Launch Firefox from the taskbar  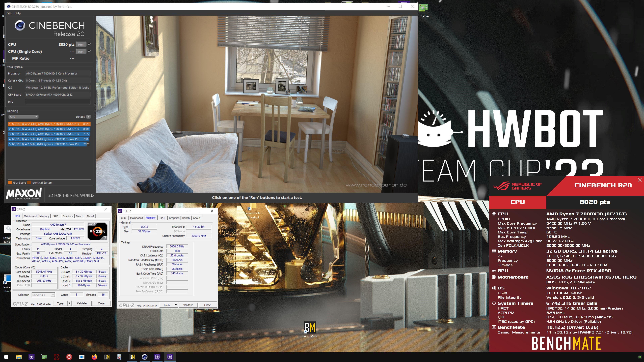tap(94, 357)
